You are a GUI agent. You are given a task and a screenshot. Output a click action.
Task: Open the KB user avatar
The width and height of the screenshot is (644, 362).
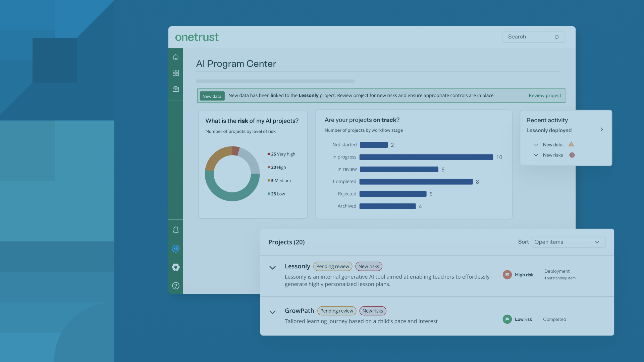pyautogui.click(x=175, y=248)
